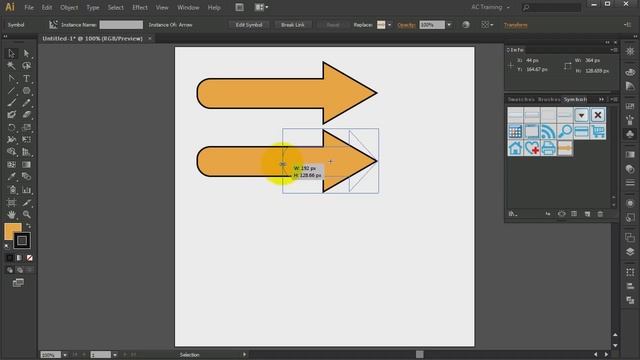Activate the Symbol Sprayer tool
Viewport: 640px width, 360px height.
tap(11, 190)
